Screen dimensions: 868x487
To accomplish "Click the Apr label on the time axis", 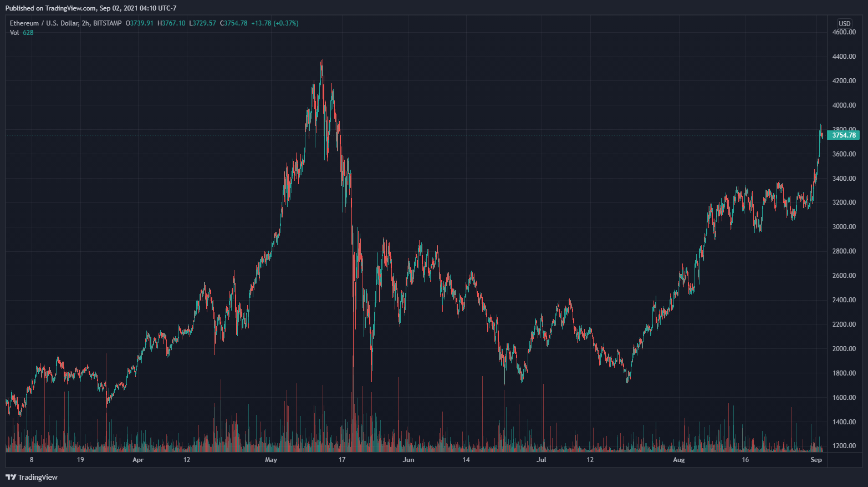I will tap(138, 460).
